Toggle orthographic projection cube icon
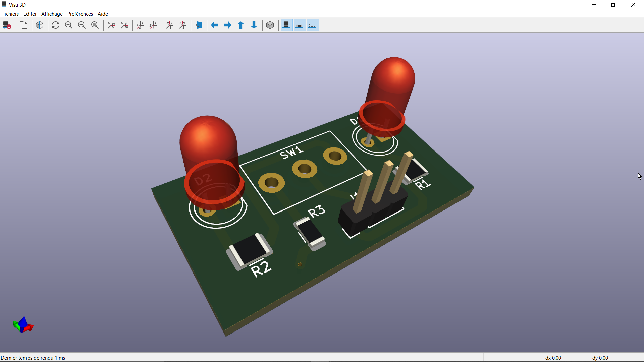 (x=270, y=25)
